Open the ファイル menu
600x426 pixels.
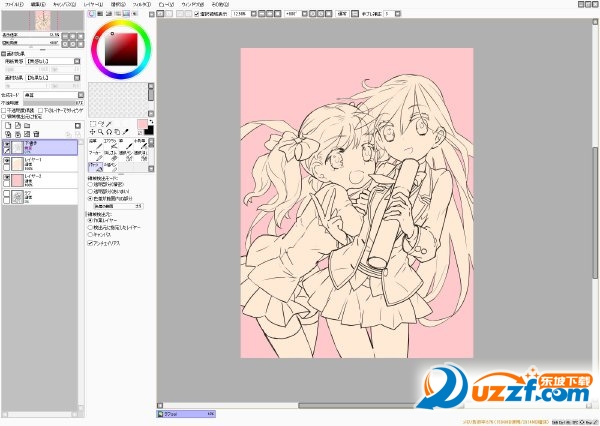point(14,5)
